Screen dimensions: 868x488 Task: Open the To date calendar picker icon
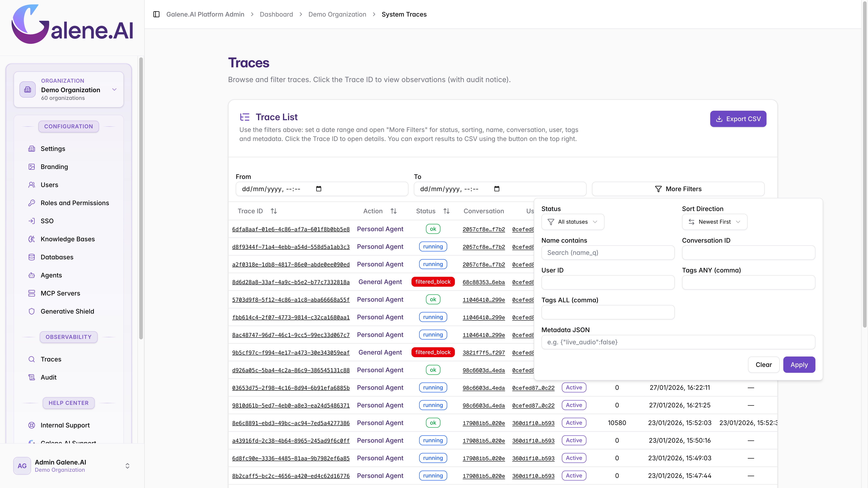(x=497, y=189)
